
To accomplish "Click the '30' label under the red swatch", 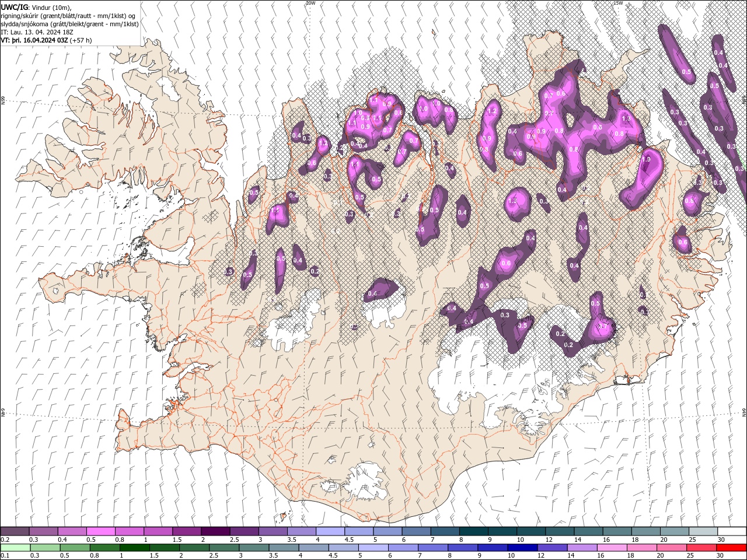I will click(721, 555).
